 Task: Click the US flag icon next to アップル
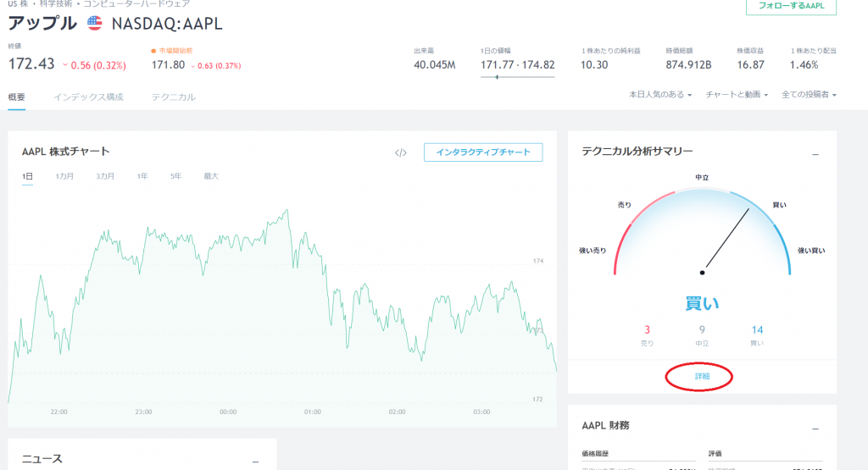pos(95,23)
